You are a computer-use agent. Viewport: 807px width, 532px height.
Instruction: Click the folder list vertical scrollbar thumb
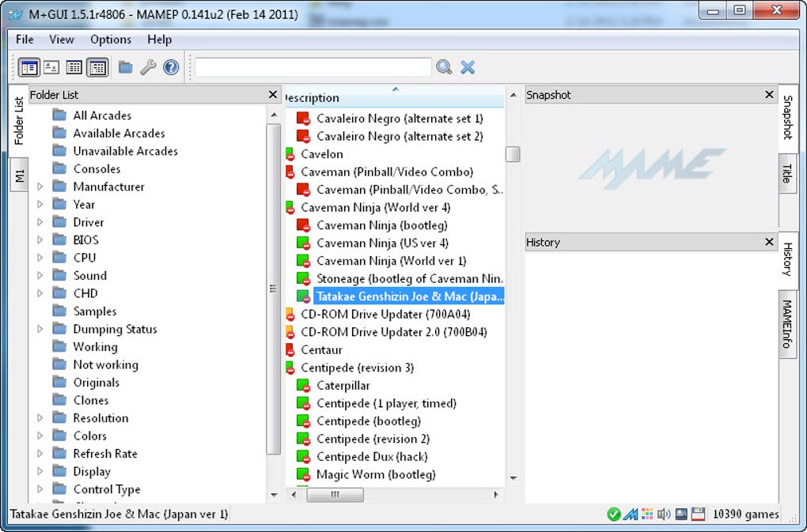point(273,289)
